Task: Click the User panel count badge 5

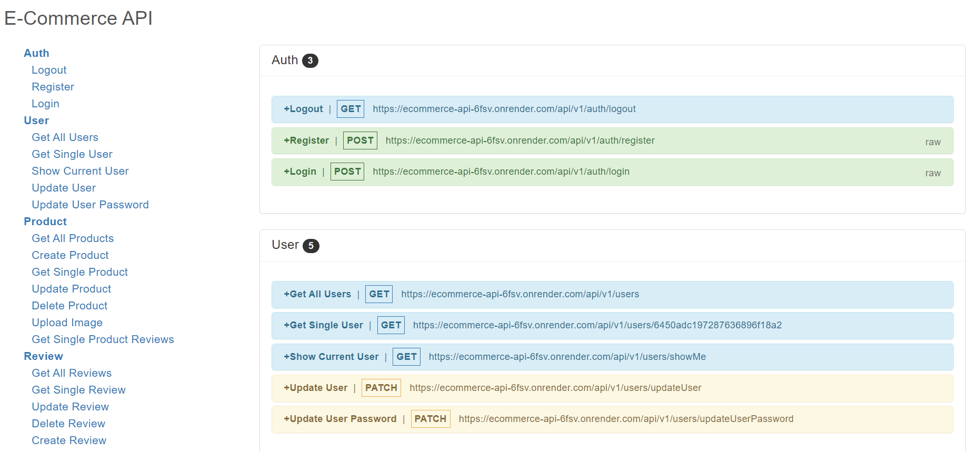Action: point(311,246)
